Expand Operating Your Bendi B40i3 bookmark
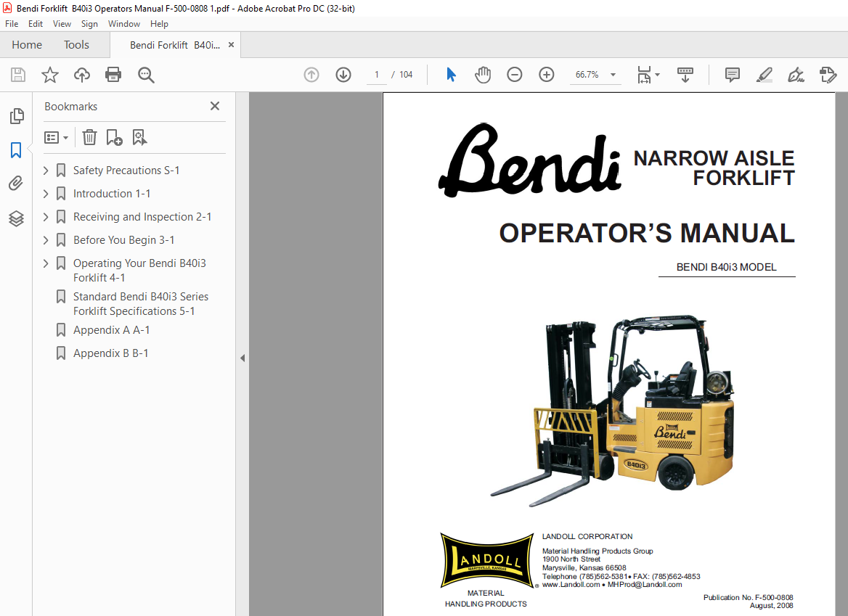 (46, 263)
